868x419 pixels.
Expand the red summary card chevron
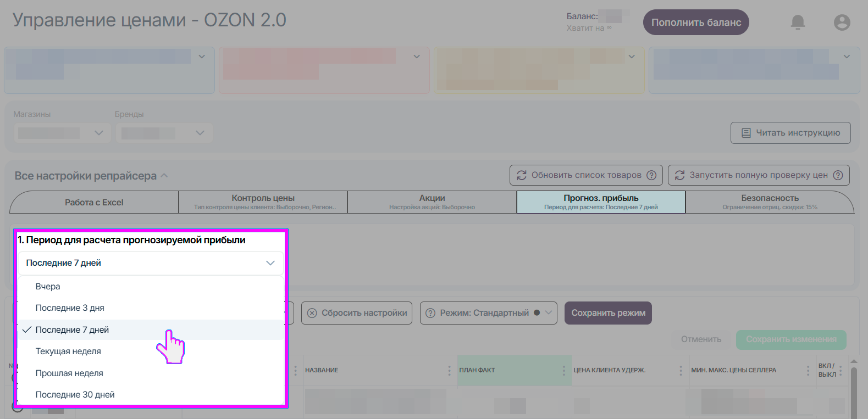[x=417, y=57]
